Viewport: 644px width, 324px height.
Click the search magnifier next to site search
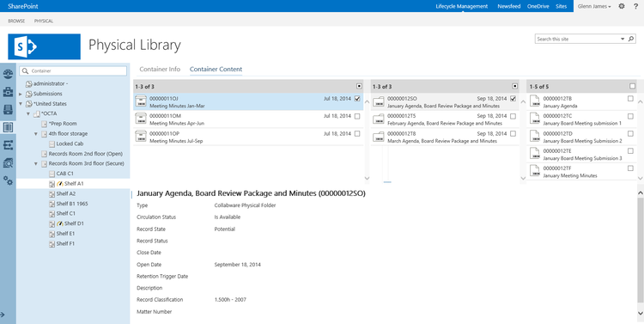point(631,39)
